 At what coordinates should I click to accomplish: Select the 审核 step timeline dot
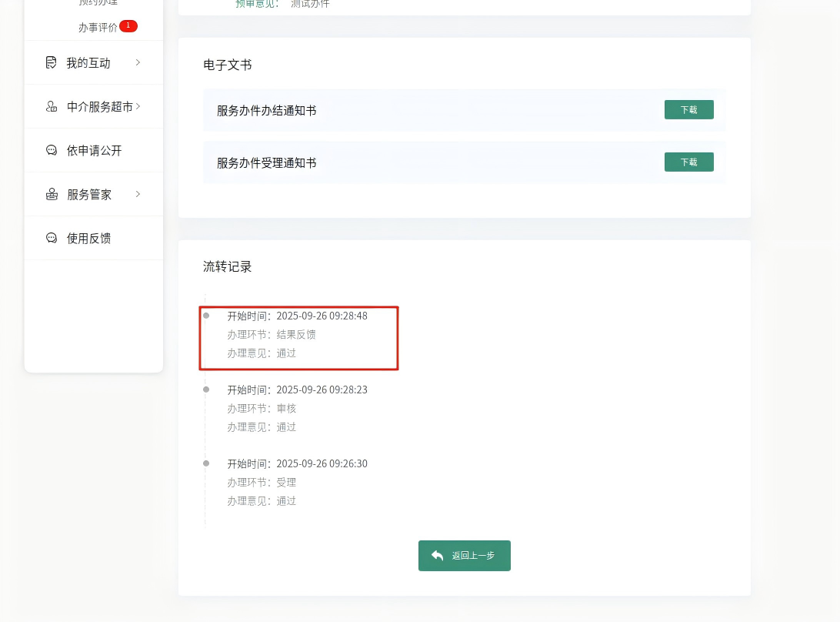(206, 390)
